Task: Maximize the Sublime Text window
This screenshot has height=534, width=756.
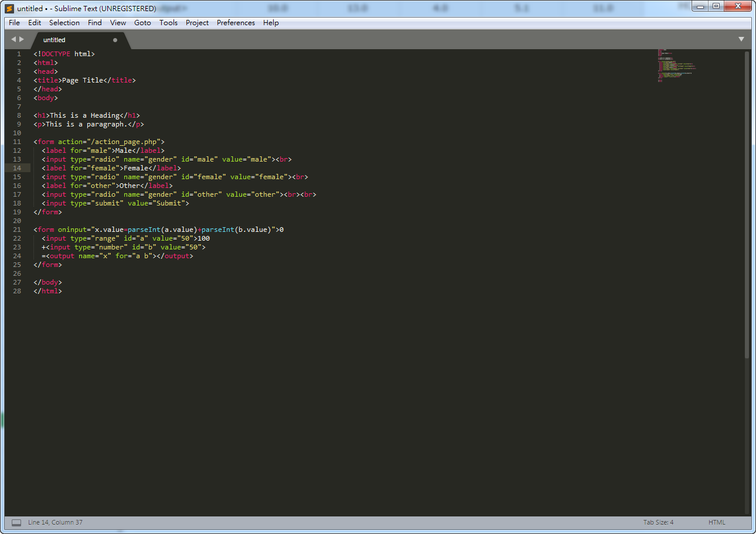Action: tap(715, 6)
